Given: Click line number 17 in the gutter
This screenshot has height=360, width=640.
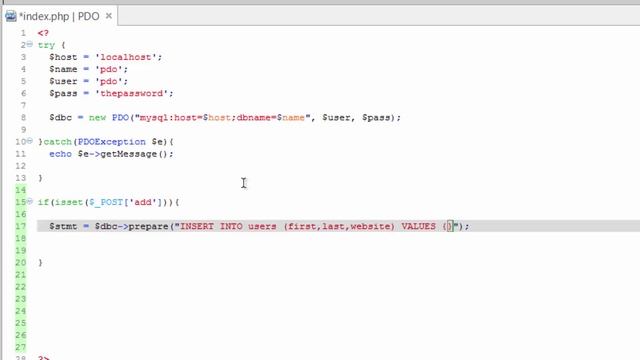Looking at the screenshot, I should click(20, 226).
